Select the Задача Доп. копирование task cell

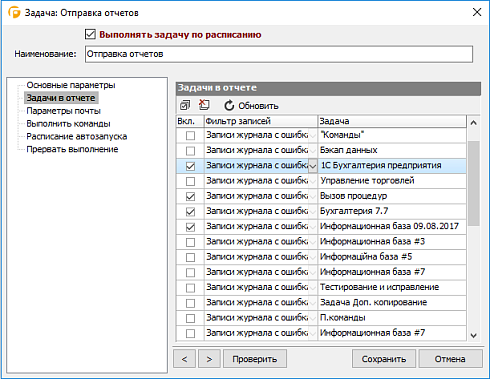coord(392,303)
